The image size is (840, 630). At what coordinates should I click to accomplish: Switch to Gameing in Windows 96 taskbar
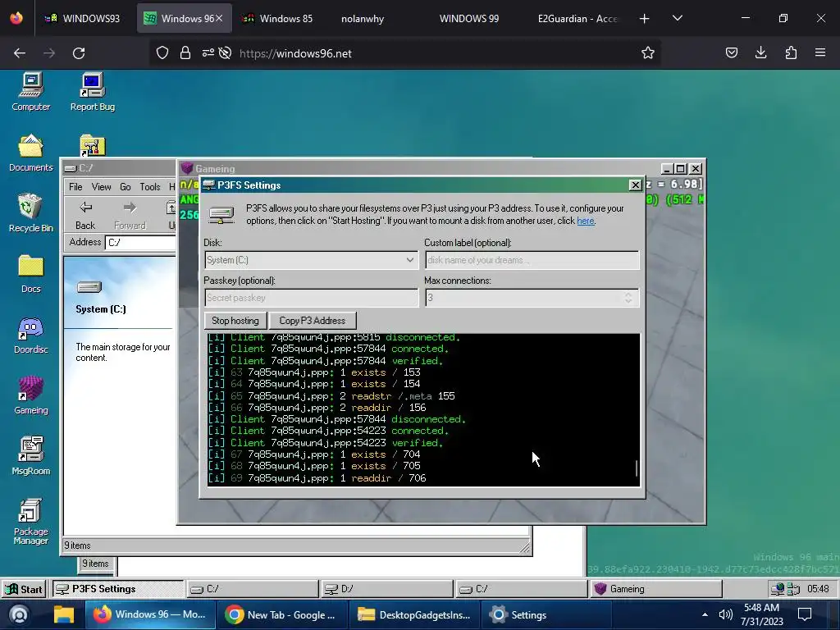tap(655, 589)
